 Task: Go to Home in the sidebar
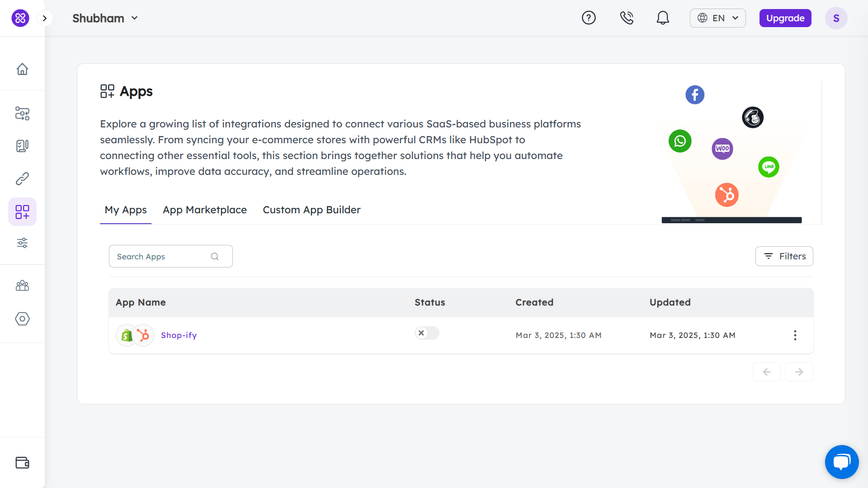point(22,69)
